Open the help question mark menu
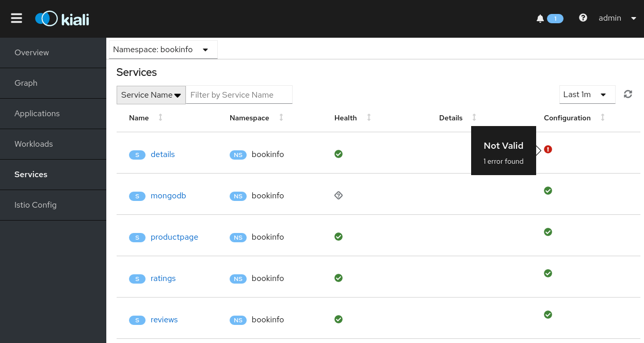Screen dimensions: 644x343 (583, 18)
